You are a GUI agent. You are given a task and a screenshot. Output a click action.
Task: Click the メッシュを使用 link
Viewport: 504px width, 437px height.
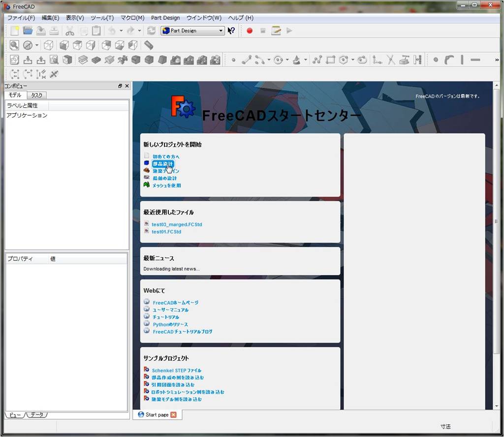pyautogui.click(x=166, y=186)
